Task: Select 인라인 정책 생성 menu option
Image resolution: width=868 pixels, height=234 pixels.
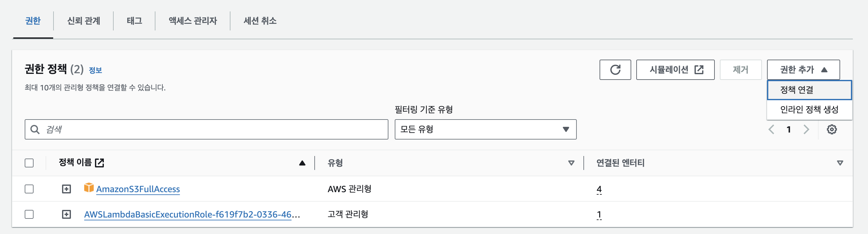Action: pyautogui.click(x=809, y=109)
